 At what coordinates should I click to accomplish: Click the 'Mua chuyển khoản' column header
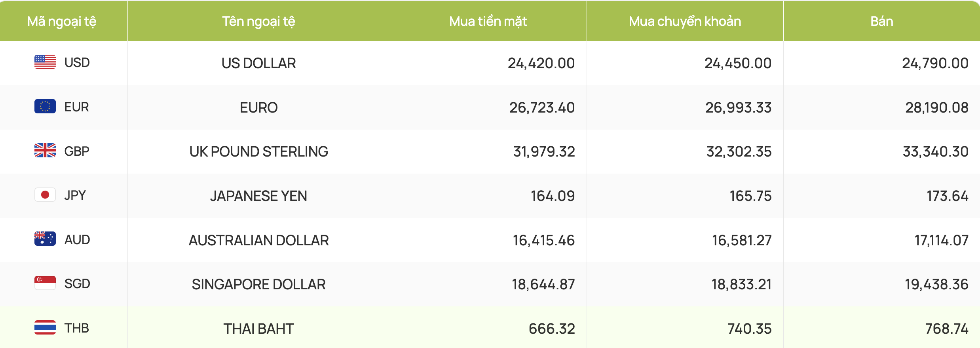[x=685, y=21]
